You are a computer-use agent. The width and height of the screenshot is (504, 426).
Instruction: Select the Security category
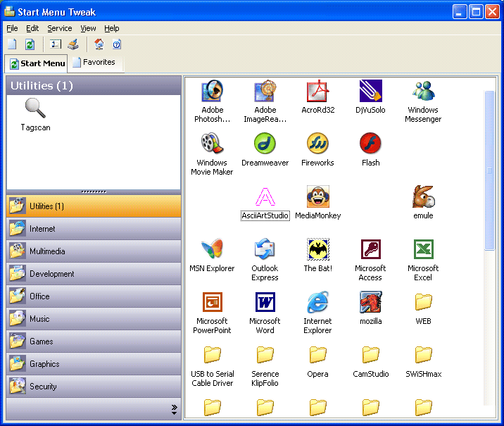click(x=94, y=386)
